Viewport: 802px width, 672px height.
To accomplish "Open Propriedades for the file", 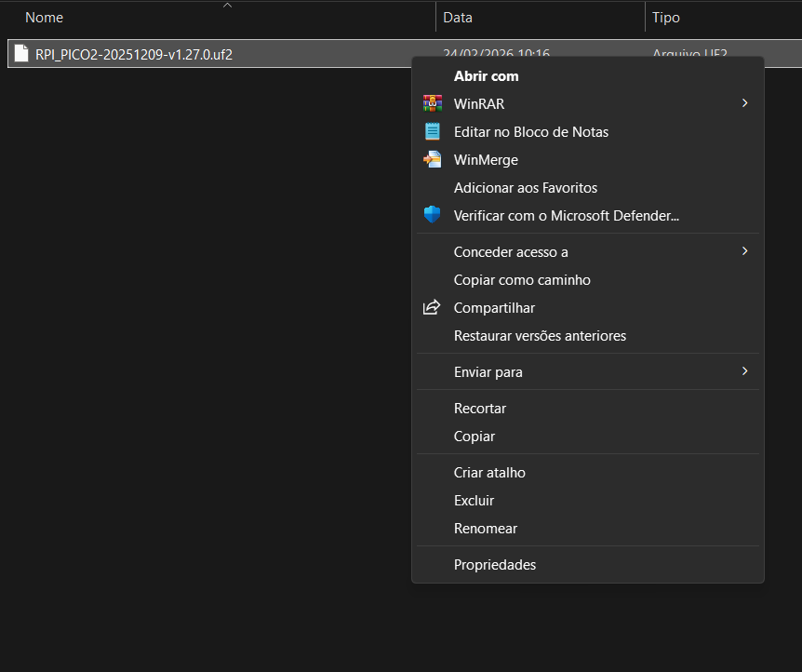I will coord(494,565).
